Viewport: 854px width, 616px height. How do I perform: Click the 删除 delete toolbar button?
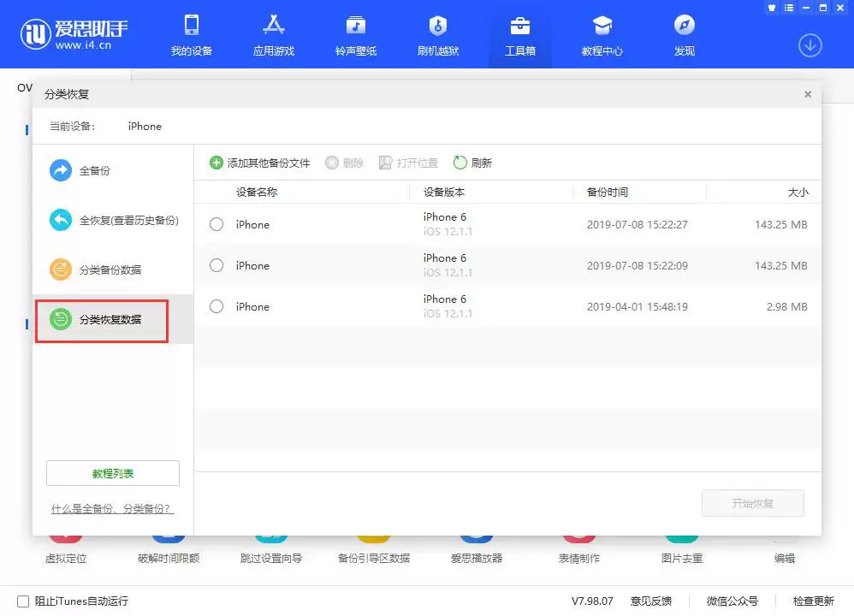[x=344, y=163]
